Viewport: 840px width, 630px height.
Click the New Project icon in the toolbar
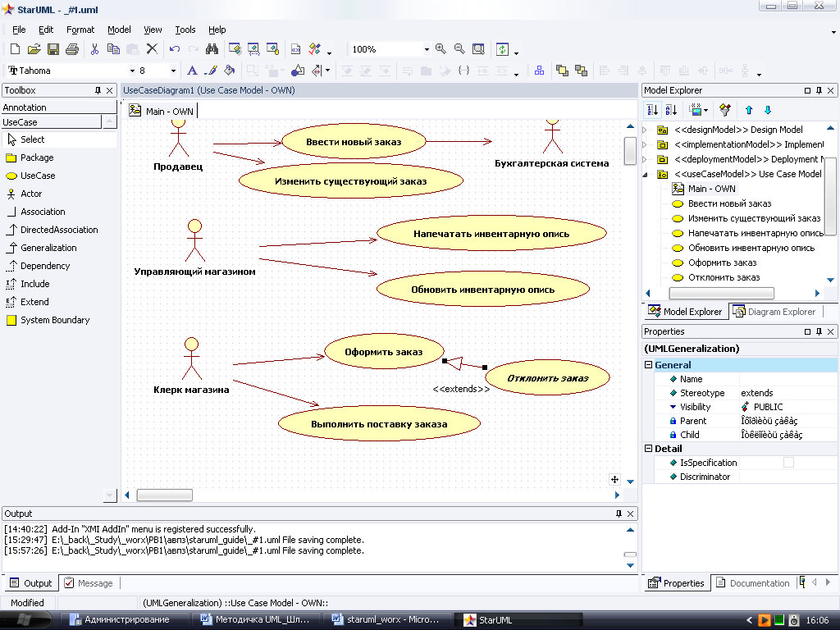15,49
